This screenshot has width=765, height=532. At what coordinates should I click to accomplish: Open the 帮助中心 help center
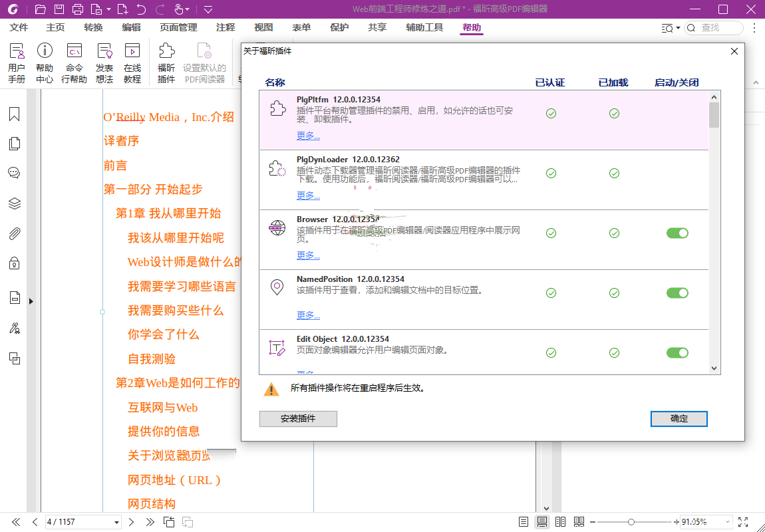[x=45, y=63]
